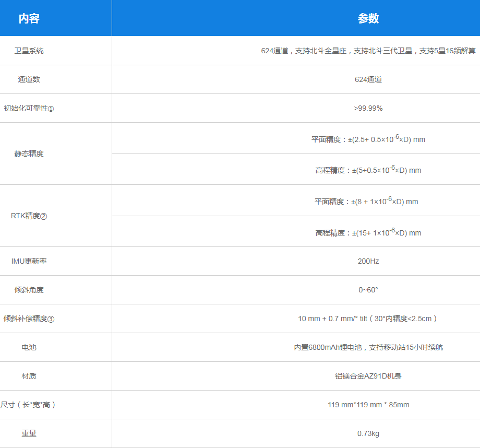Click the 内容 column header
This screenshot has height=448, width=480.
(29, 19)
